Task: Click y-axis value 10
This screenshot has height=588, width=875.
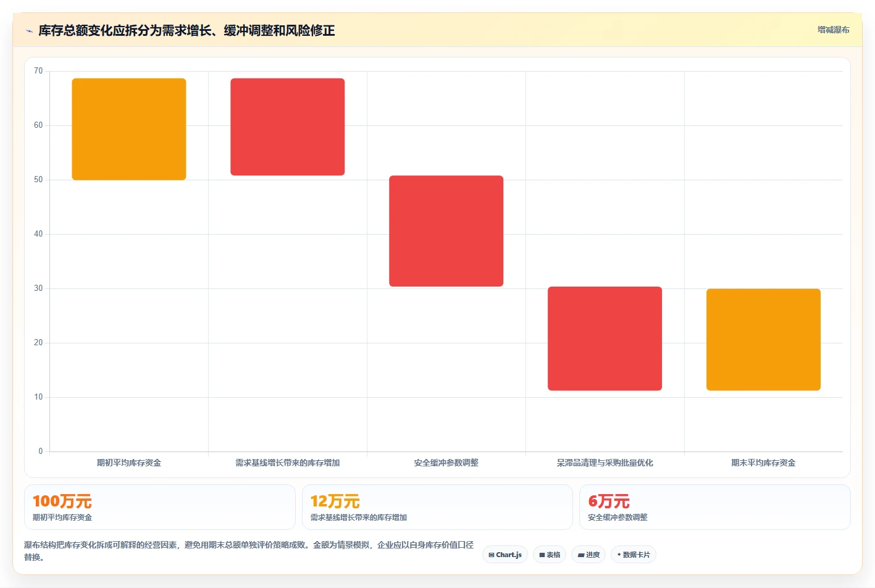Action: [38, 397]
